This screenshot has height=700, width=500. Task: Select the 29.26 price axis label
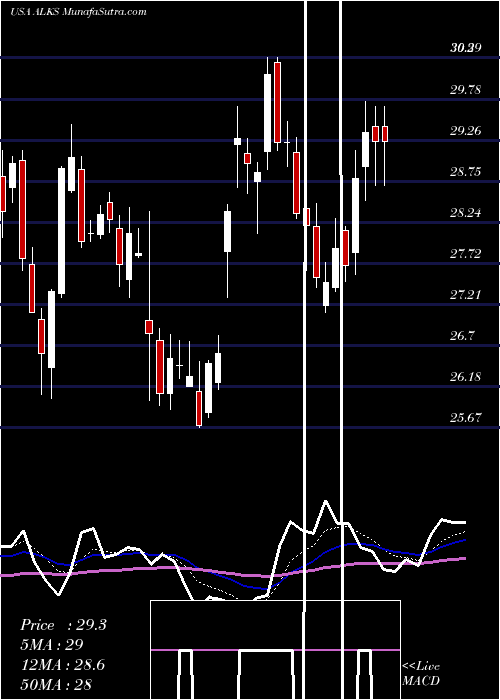465,131
